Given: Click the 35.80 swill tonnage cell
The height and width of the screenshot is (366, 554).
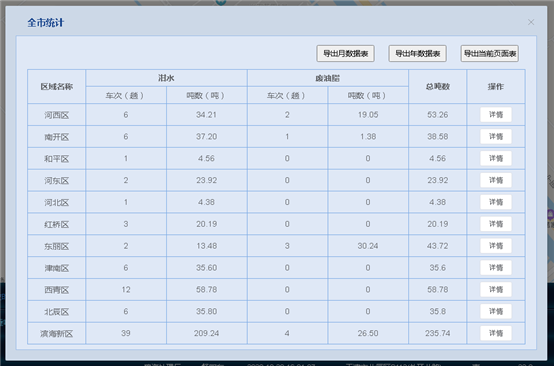Looking at the screenshot, I should (207, 312).
